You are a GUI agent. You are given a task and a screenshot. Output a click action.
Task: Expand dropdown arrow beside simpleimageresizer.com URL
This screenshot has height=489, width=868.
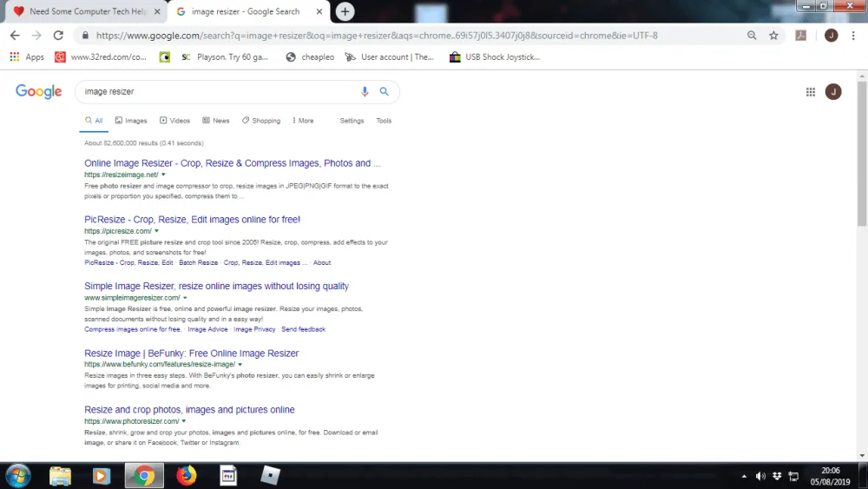tap(185, 298)
